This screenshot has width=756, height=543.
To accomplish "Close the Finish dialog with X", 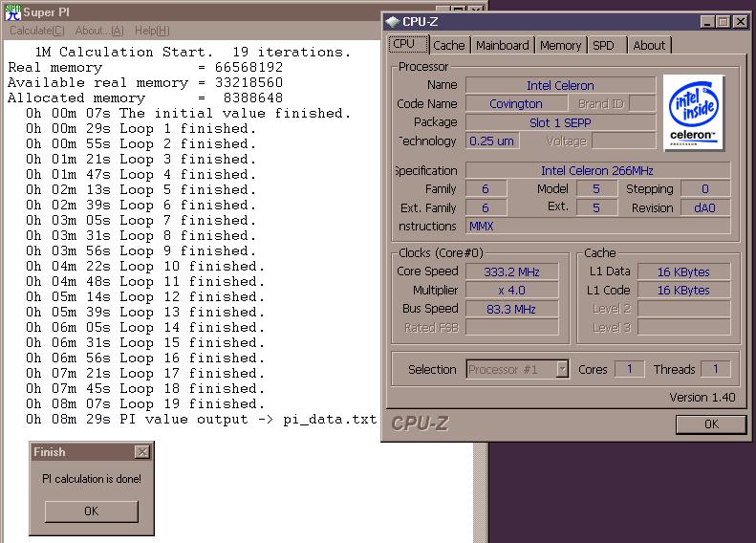I will (142, 452).
